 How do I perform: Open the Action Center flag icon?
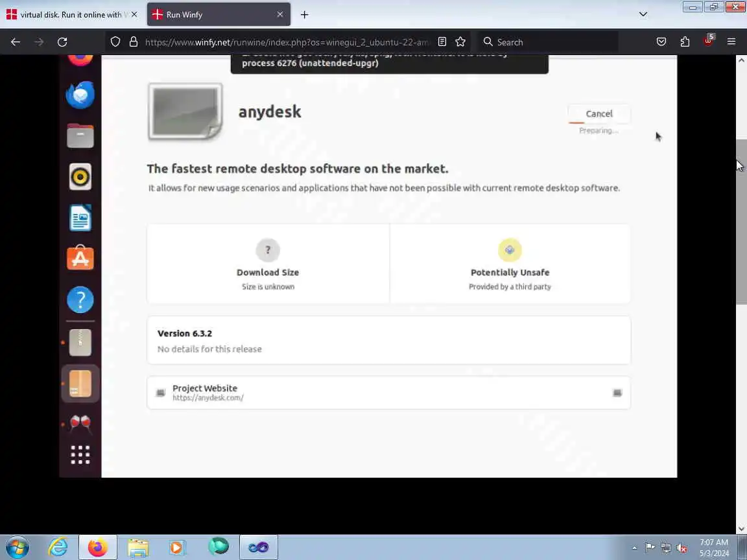tap(650, 548)
